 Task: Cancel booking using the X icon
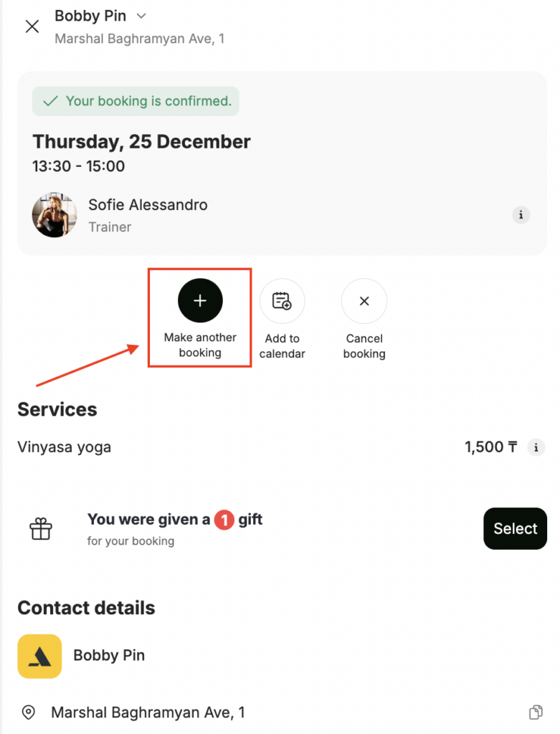pyautogui.click(x=364, y=301)
